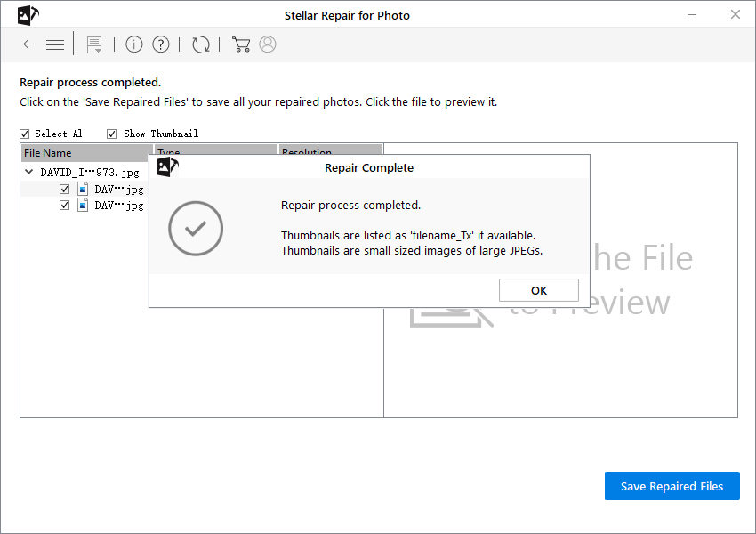Click the update refresh icon
The width and height of the screenshot is (756, 534).
tap(201, 44)
